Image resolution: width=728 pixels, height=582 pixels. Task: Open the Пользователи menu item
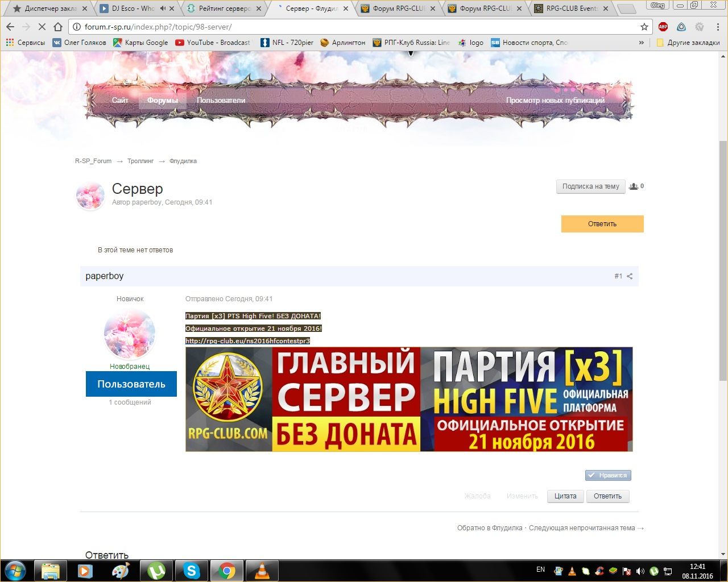[221, 101]
